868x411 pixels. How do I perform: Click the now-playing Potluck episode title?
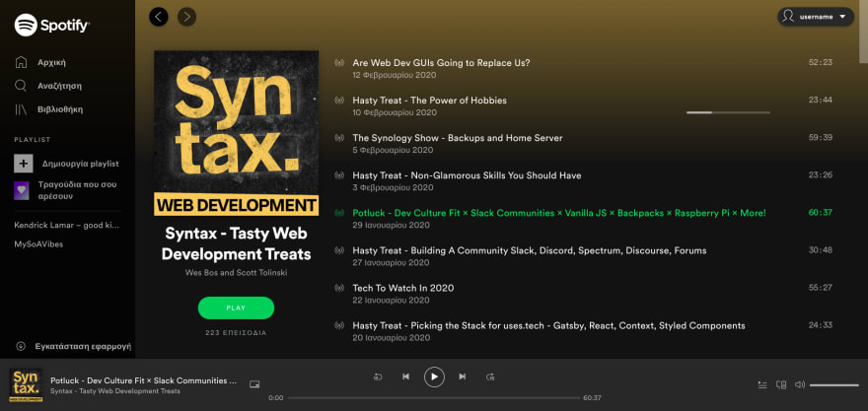pos(144,380)
